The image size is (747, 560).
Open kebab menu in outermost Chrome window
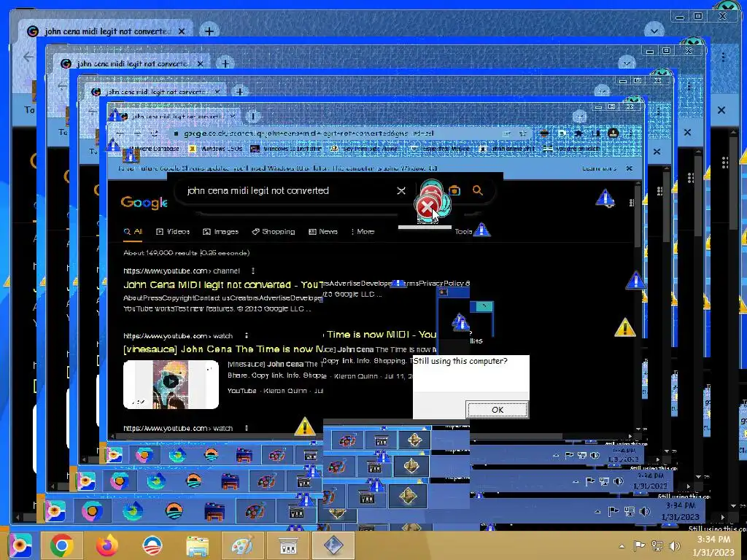point(723,57)
